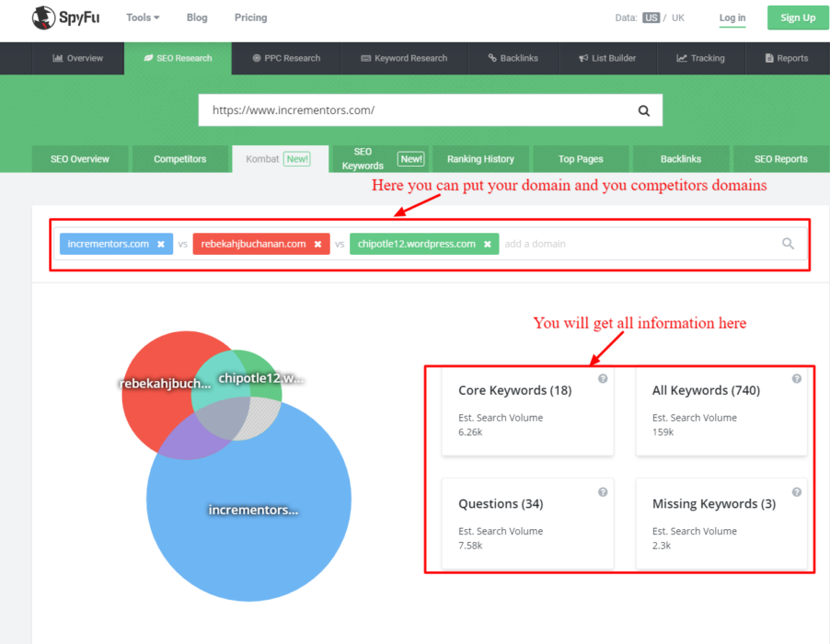Click the chain link icon on Backlinks tab
Viewport: 830px width, 644px height.
point(492,58)
